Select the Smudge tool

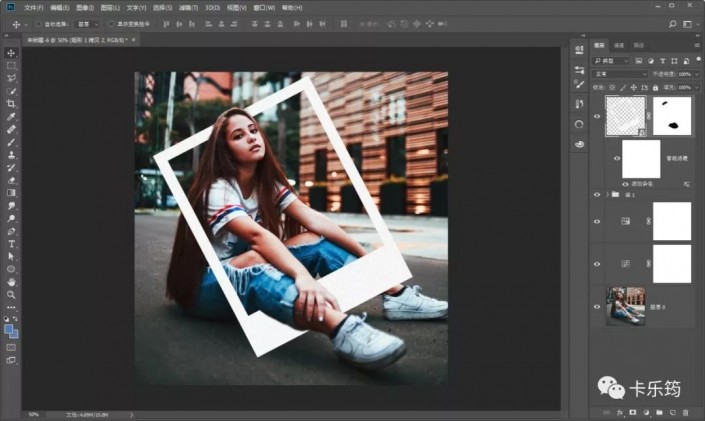tap(11, 206)
